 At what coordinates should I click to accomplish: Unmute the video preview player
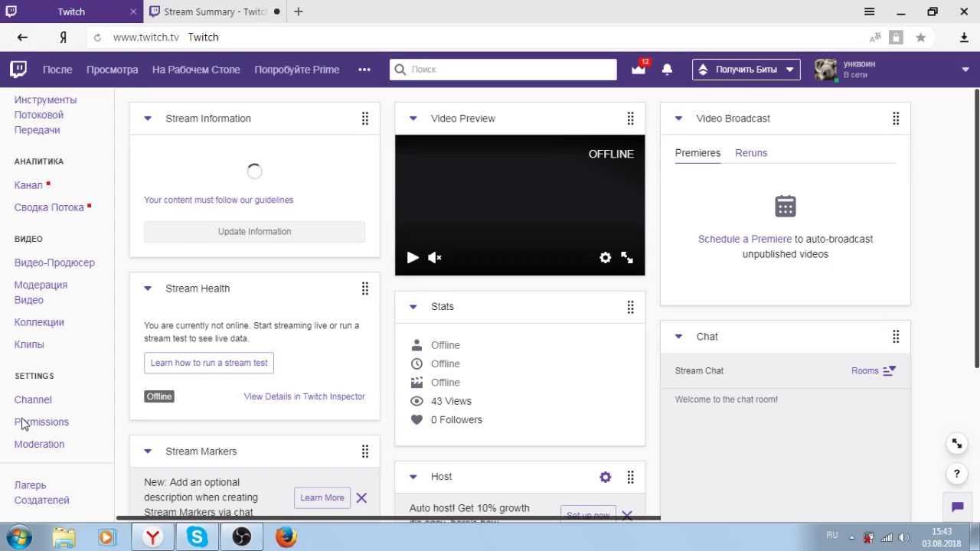pyautogui.click(x=435, y=258)
